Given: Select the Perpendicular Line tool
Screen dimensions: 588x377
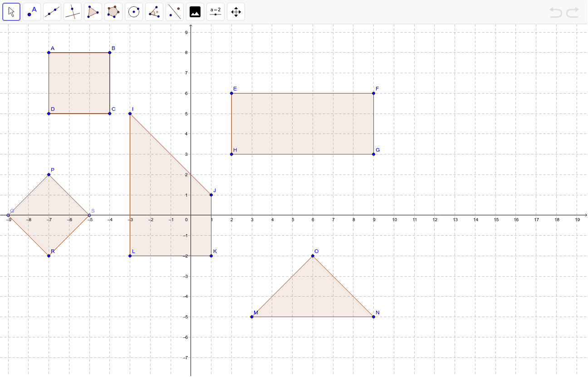Looking at the screenshot, I should coord(73,12).
